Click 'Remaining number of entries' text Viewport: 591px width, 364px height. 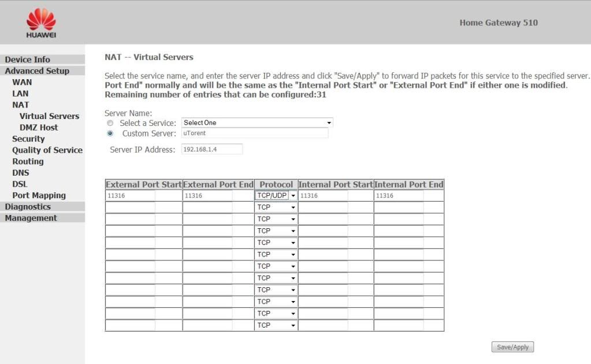tap(215, 95)
